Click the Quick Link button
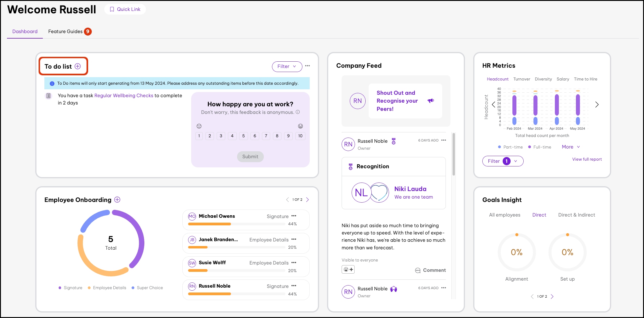 point(125,9)
